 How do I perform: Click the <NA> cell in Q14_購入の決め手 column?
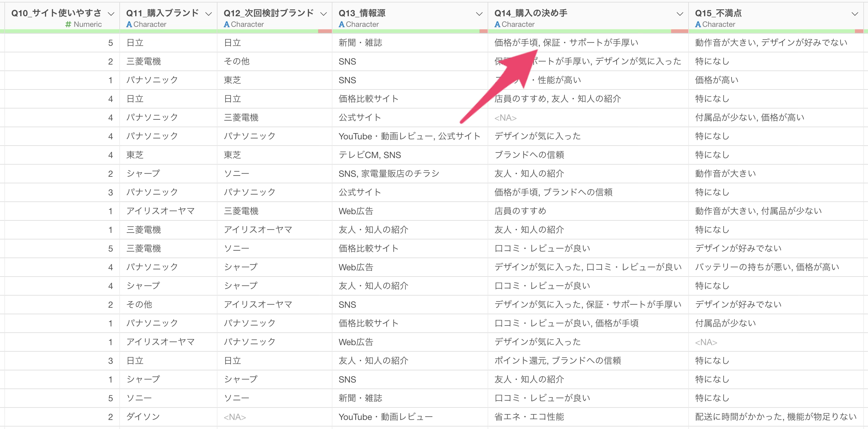coord(588,118)
